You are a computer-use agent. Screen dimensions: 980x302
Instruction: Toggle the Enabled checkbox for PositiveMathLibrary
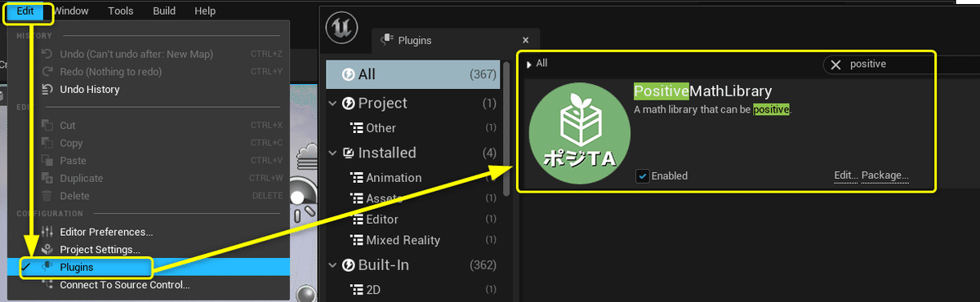(x=643, y=175)
